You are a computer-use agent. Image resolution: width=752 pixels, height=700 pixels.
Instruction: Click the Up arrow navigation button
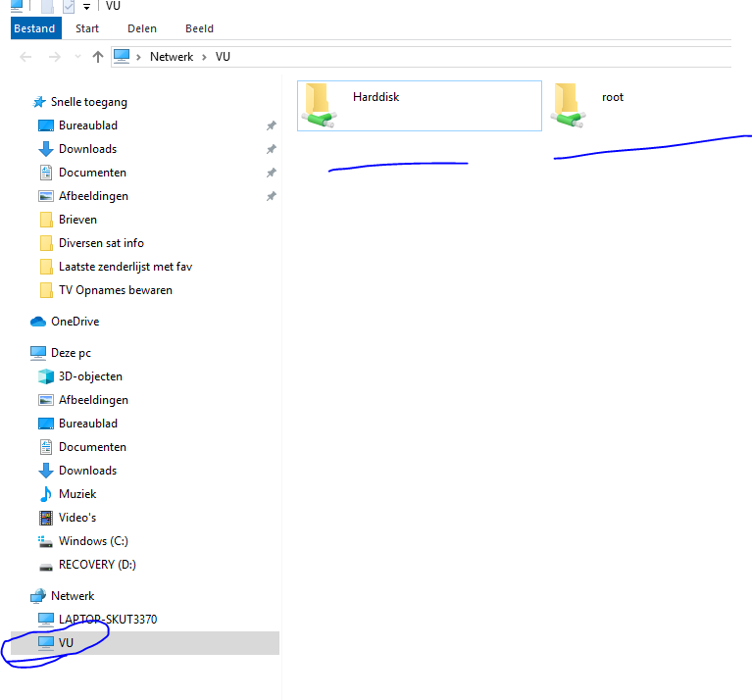point(98,57)
